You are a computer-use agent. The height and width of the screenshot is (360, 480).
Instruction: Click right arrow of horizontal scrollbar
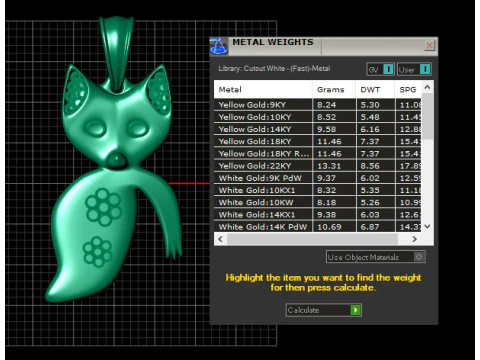[414, 239]
